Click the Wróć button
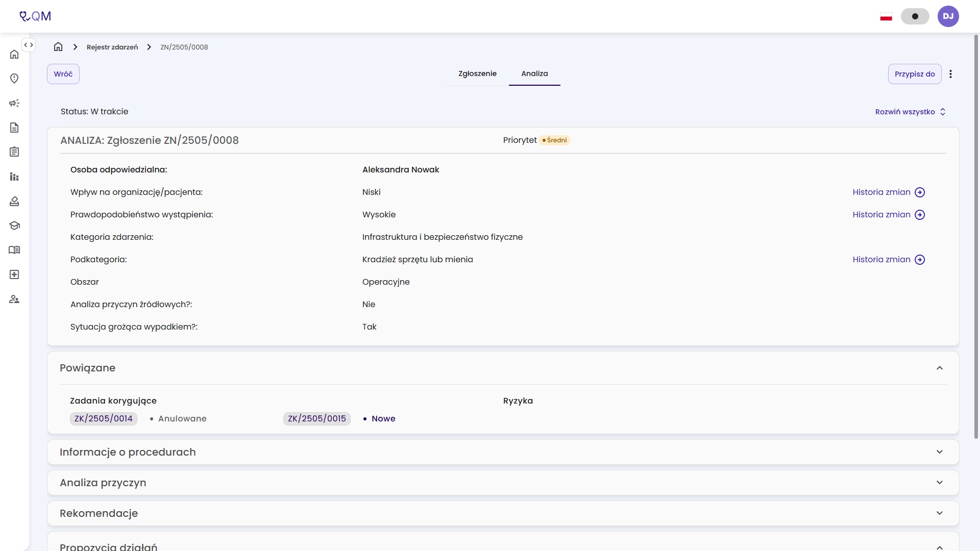The height and width of the screenshot is (551, 980). [63, 74]
